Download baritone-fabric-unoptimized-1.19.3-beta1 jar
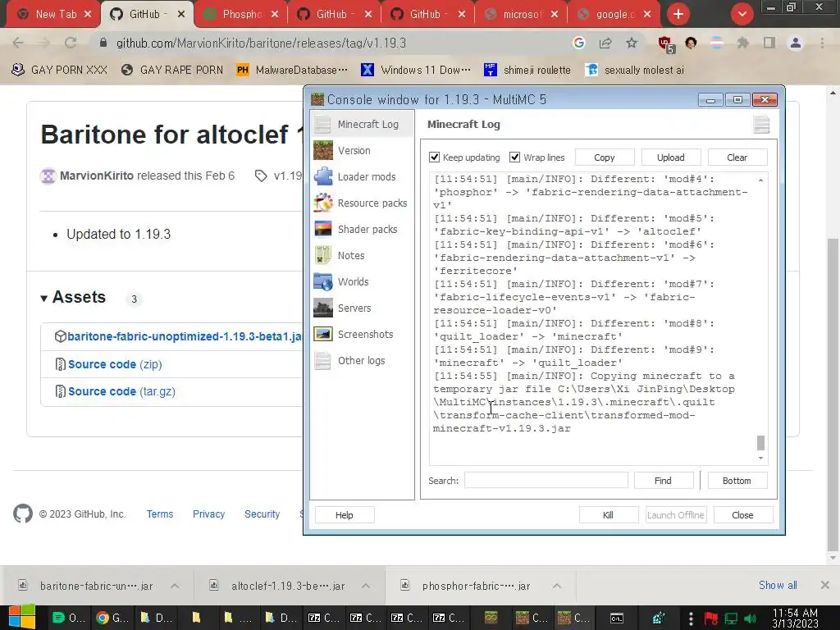840x630 pixels. tap(185, 336)
